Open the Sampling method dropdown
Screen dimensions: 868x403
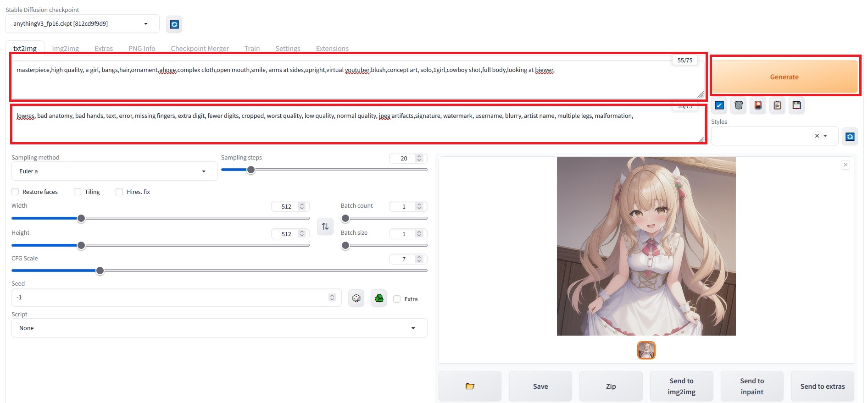coord(114,171)
